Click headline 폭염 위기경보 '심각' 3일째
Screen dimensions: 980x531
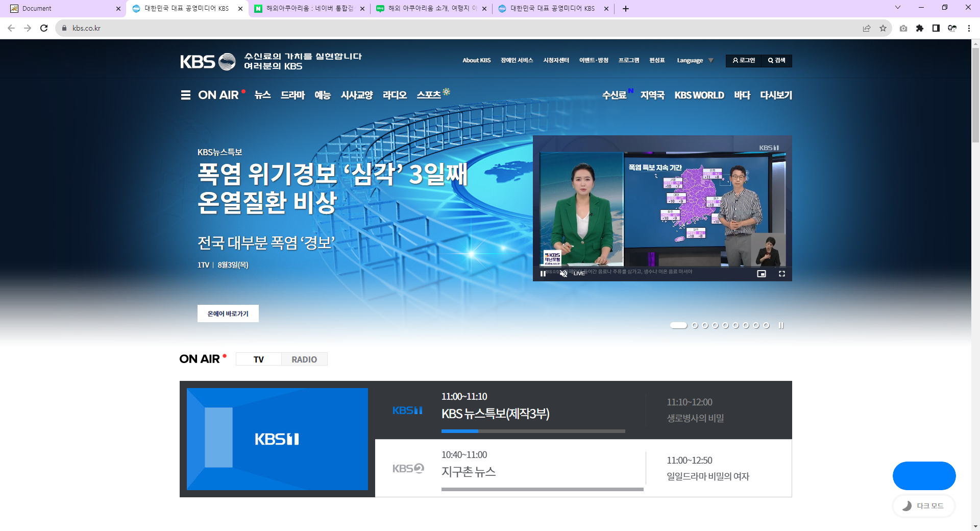click(x=333, y=174)
